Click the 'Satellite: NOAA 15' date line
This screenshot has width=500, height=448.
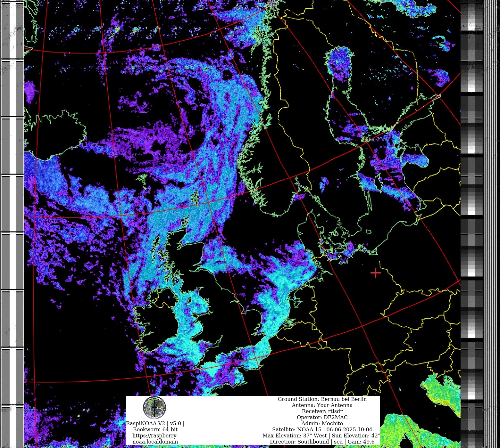(x=322, y=429)
